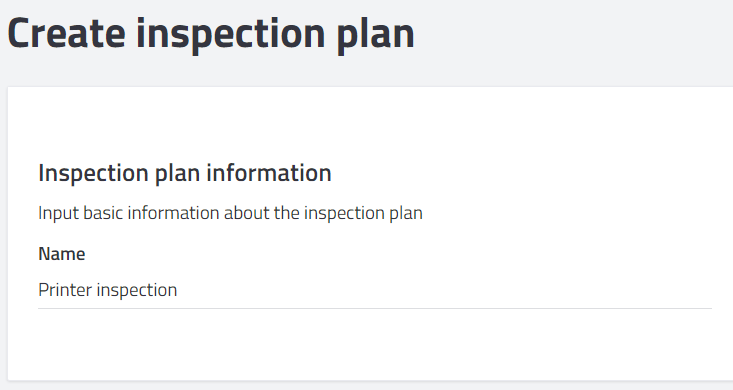Click the Create inspection plan page title
The width and height of the screenshot is (733, 390).
[x=211, y=34]
